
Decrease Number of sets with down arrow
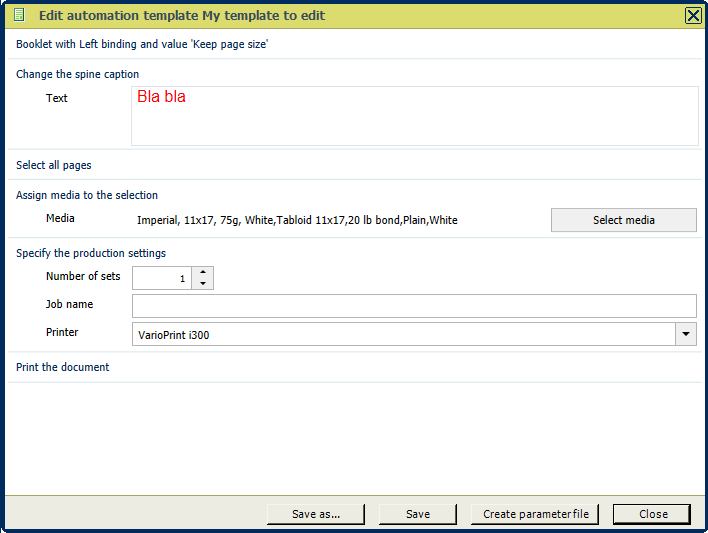coord(203,284)
